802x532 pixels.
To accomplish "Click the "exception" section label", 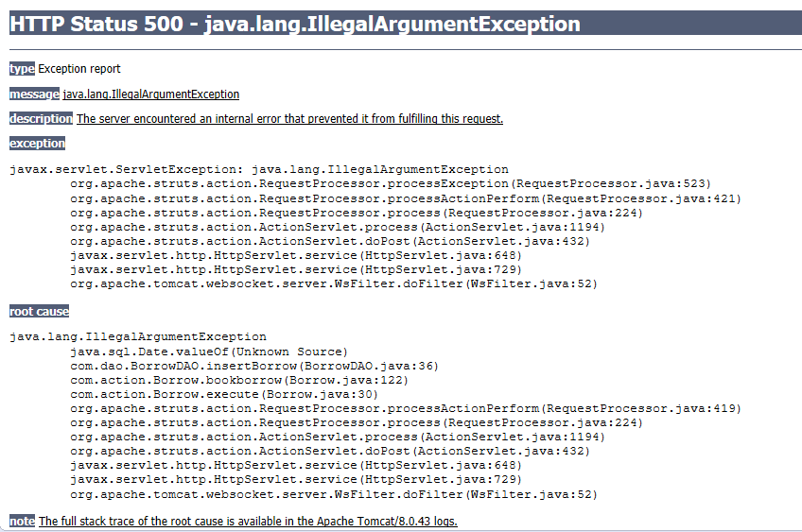I will click(37, 144).
